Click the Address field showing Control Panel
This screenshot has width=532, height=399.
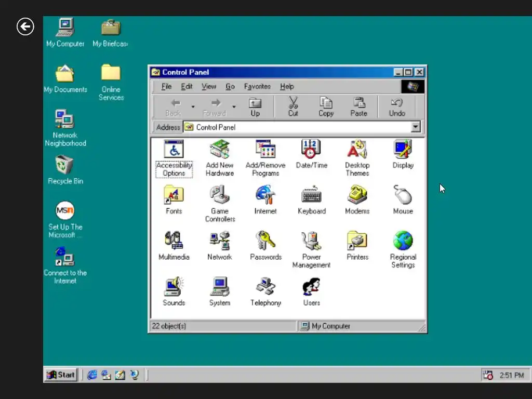point(297,127)
